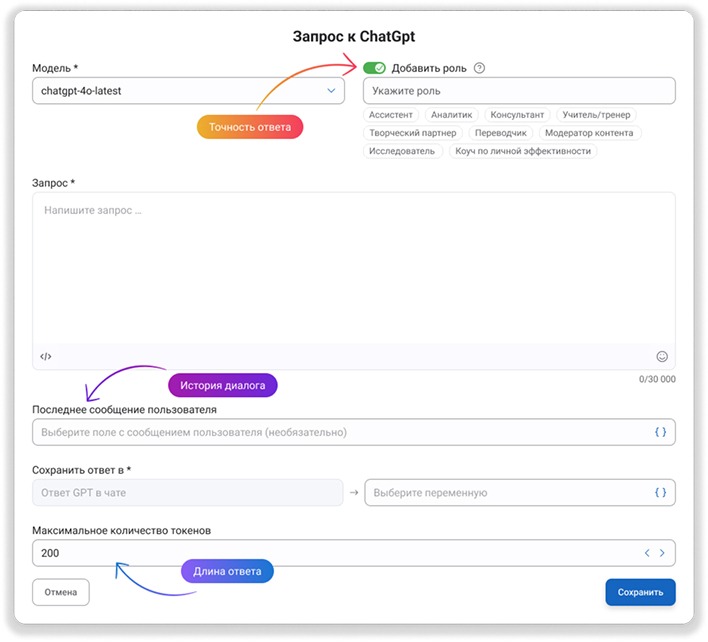
Task: Click the max tokens field showing 200
Action: (x=330, y=553)
